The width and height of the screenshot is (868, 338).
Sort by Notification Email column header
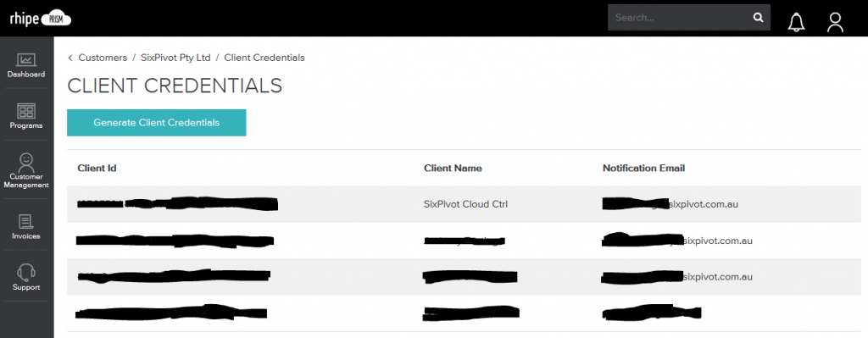643,169
